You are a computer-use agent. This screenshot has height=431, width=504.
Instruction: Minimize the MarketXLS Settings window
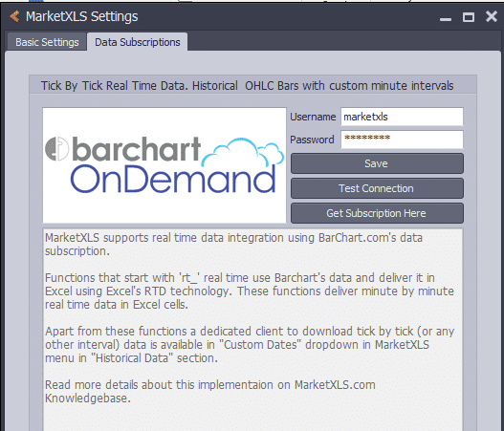pyautogui.click(x=446, y=19)
